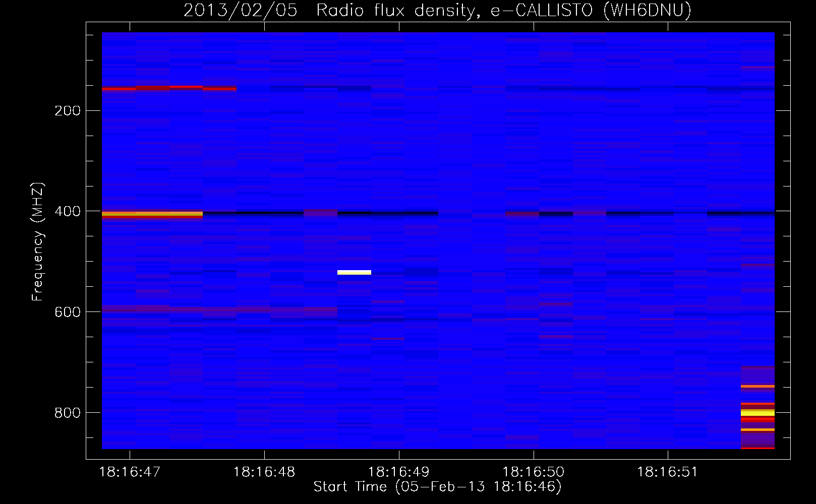Click the 200 frequency tick label
The width and height of the screenshot is (816, 504).
pos(68,111)
